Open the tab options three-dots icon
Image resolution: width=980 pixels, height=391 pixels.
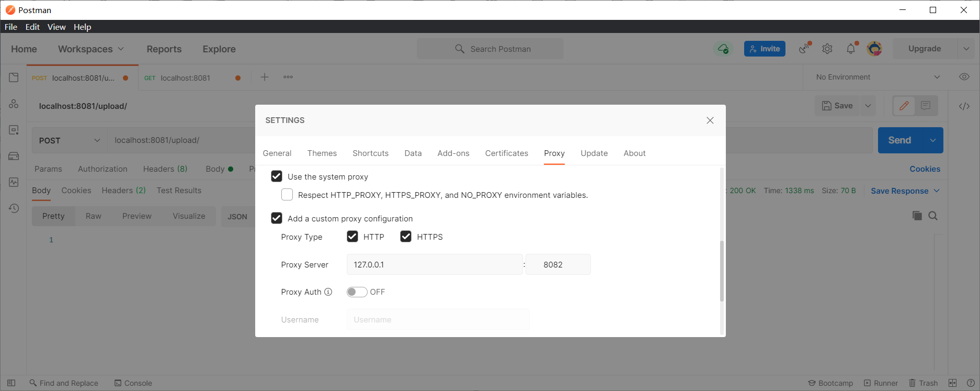pyautogui.click(x=288, y=77)
